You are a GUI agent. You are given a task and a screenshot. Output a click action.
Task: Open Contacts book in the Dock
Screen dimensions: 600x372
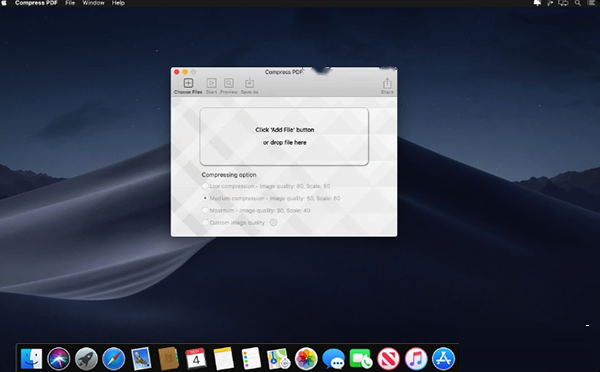pos(168,359)
